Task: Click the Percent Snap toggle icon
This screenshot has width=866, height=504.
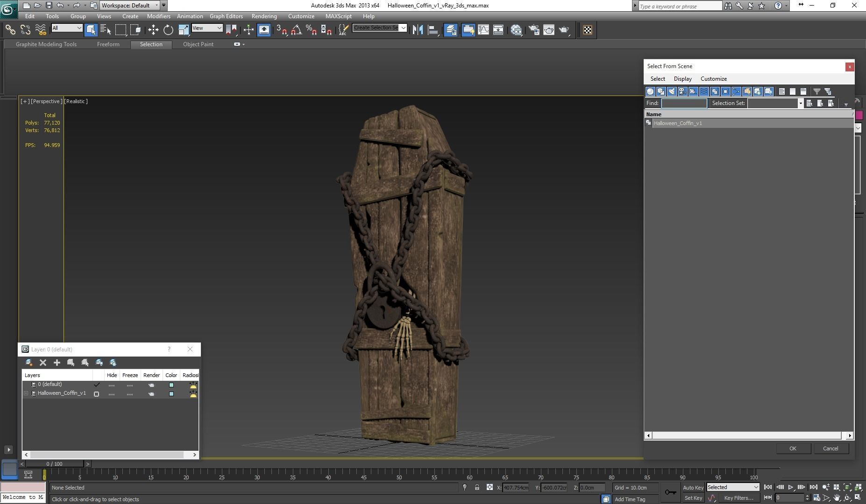Action: (312, 30)
